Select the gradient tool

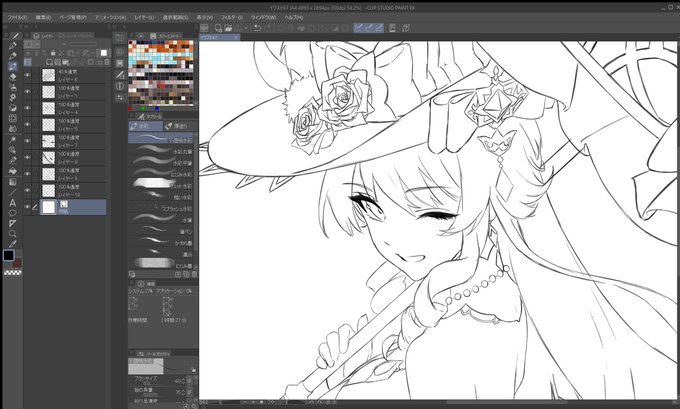tap(13, 182)
